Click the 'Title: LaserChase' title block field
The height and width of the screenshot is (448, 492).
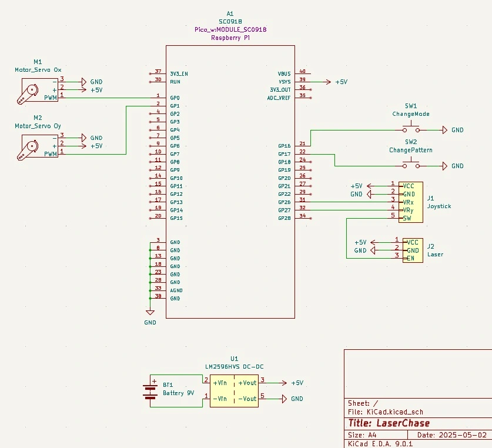[389, 423]
